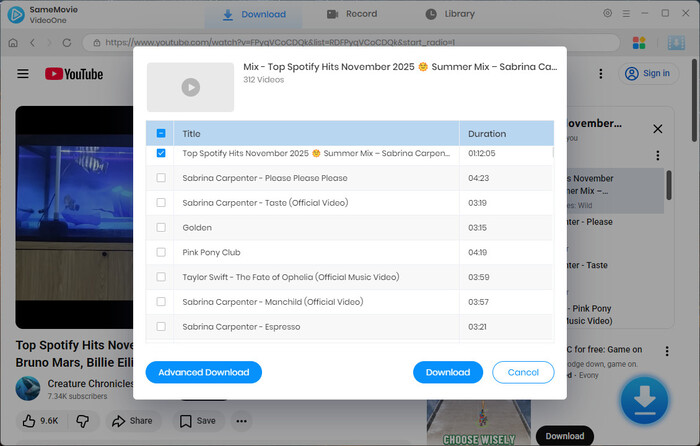The width and height of the screenshot is (700, 446).
Task: Click the YouTube video player
Action: click(x=74, y=217)
